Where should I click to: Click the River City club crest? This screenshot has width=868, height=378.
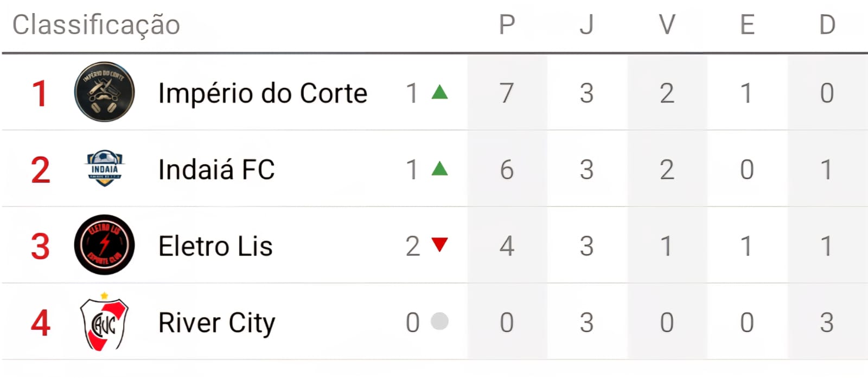(104, 322)
